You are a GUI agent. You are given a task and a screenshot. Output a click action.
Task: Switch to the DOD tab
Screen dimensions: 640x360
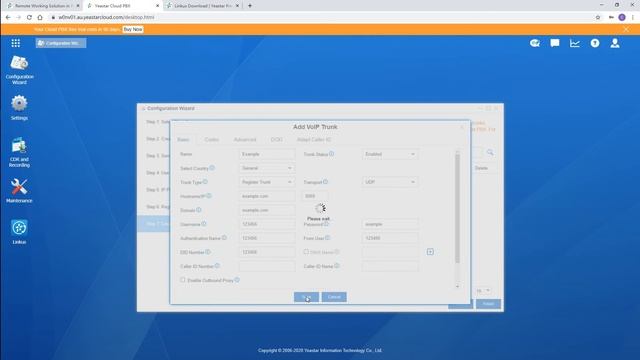click(277, 140)
